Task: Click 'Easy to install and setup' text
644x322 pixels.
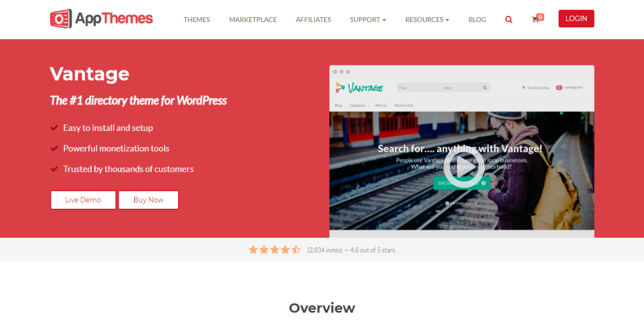Action: tap(108, 128)
